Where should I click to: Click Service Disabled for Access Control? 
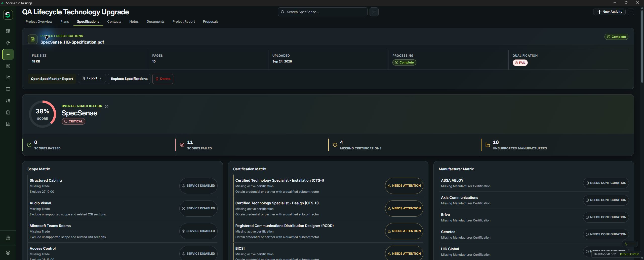pyautogui.click(x=198, y=253)
